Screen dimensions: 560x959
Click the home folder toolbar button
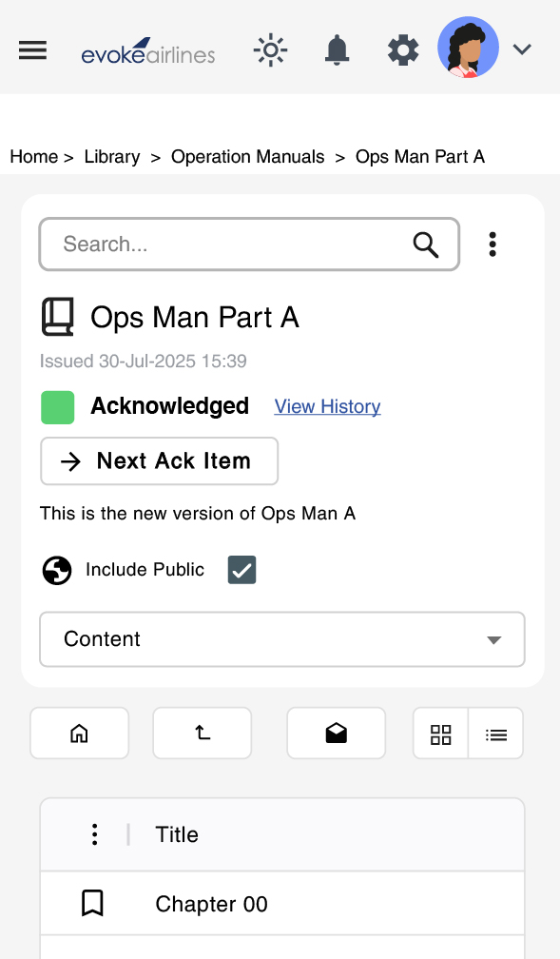[80, 733]
